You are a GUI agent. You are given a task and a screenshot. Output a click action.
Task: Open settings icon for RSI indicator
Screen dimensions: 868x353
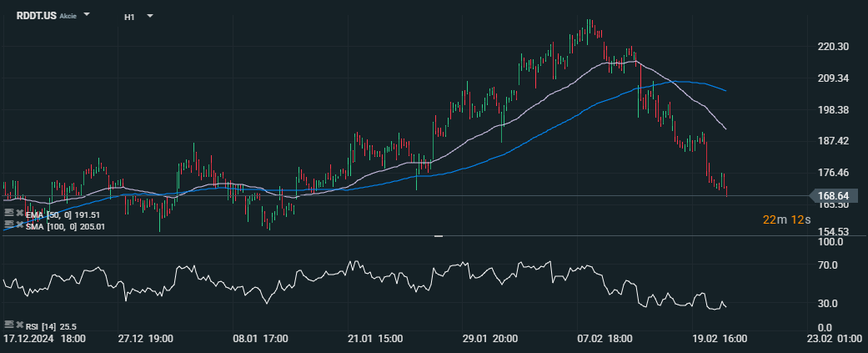pyautogui.click(x=9, y=324)
